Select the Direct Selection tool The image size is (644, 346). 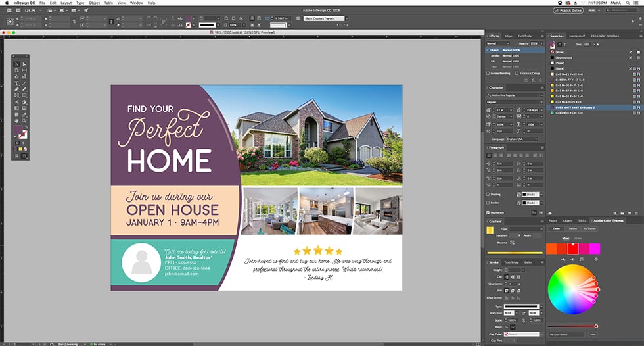24,64
